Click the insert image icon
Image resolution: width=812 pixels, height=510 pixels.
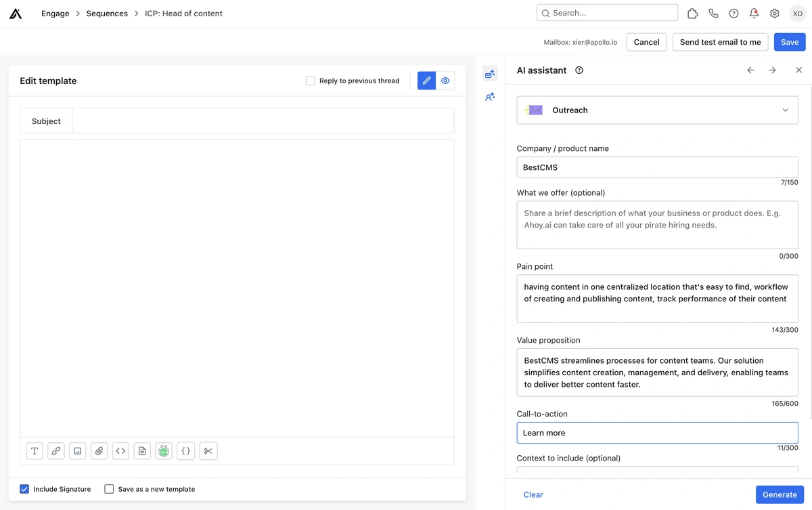[78, 451]
